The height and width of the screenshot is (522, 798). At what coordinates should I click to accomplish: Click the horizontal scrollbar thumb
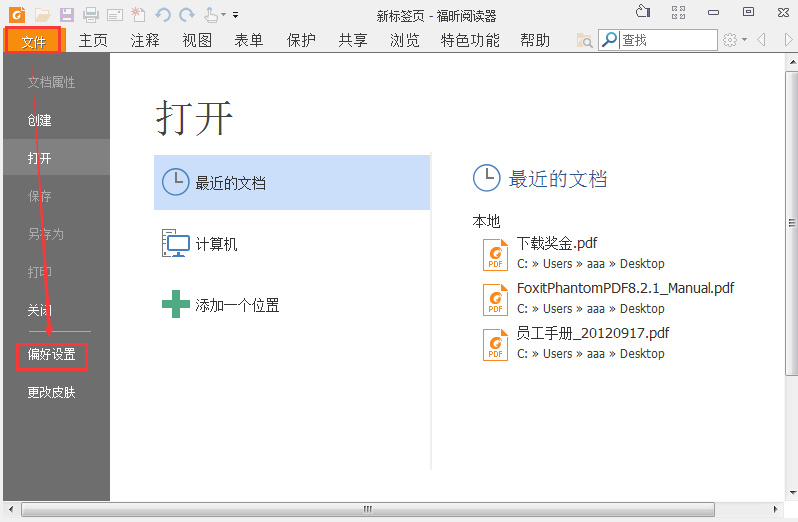pyautogui.click(x=367, y=509)
